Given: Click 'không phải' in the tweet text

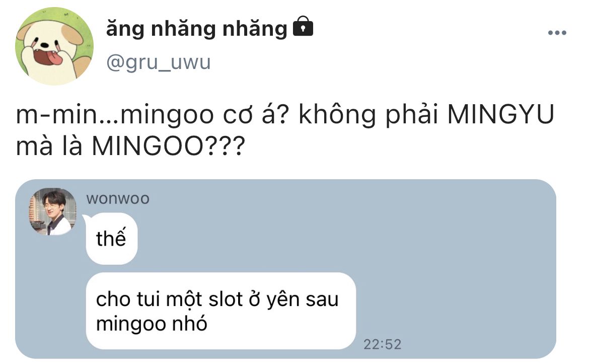Looking at the screenshot, I should pos(369,115).
